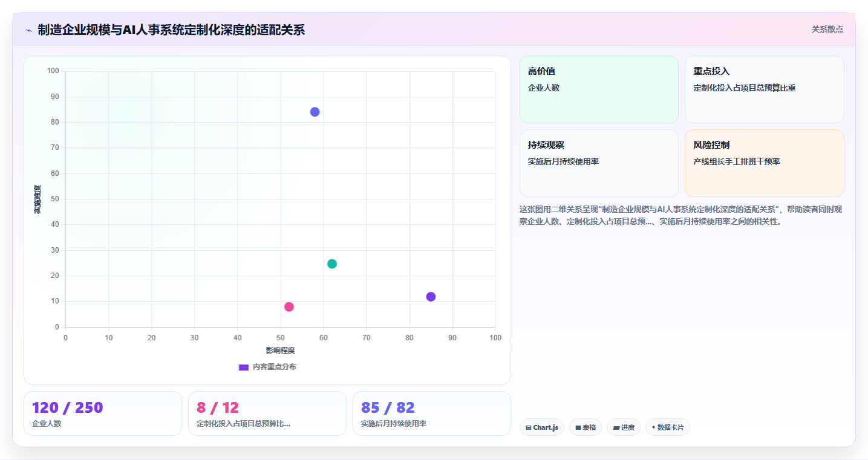Click the 影响程度 x-axis label
The image size is (868, 460).
coord(281,351)
